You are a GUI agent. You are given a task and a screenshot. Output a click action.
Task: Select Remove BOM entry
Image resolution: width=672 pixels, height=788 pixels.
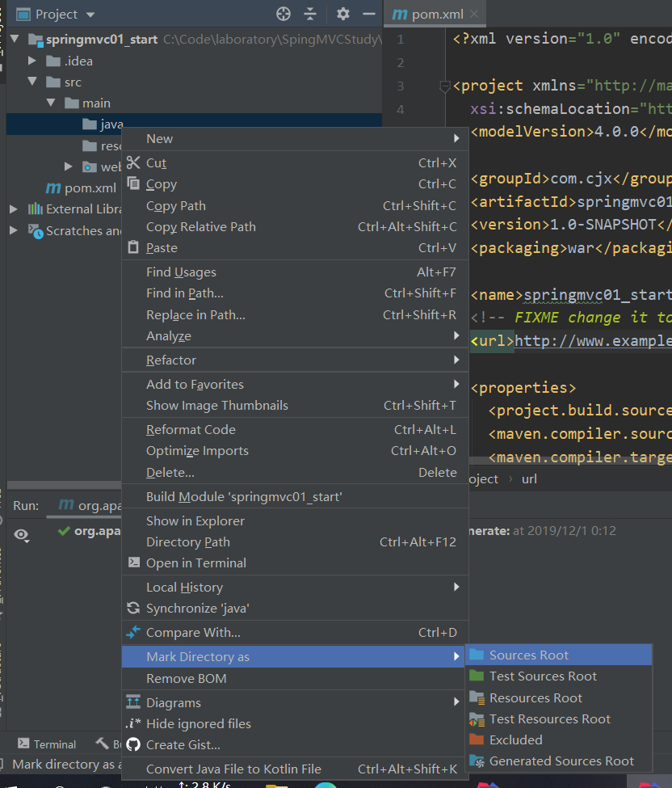(293, 678)
